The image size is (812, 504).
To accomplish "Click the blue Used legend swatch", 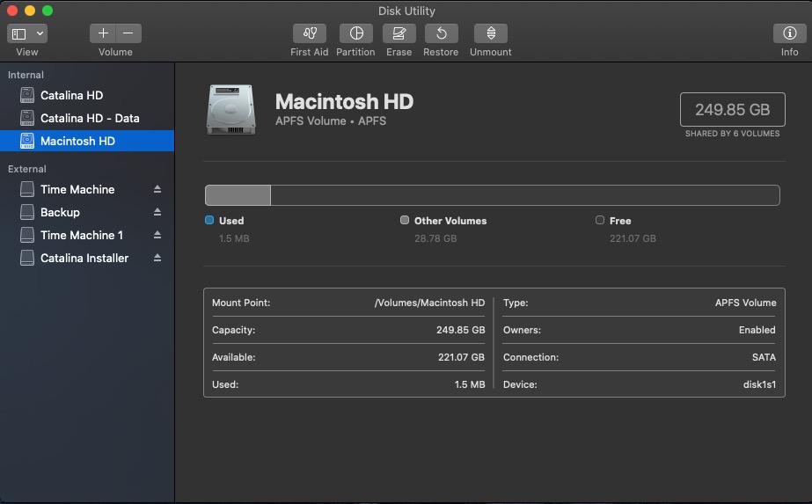I will pyautogui.click(x=209, y=221).
